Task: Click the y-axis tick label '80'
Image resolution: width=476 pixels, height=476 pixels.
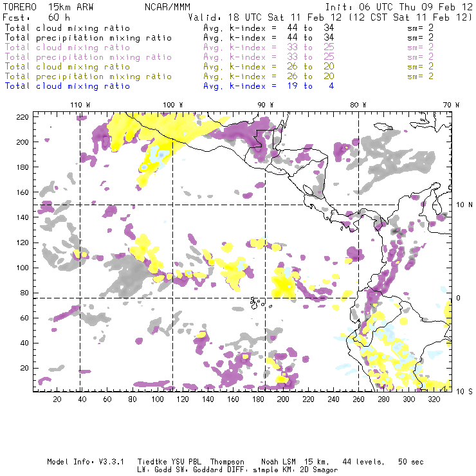Action: pos(24,293)
